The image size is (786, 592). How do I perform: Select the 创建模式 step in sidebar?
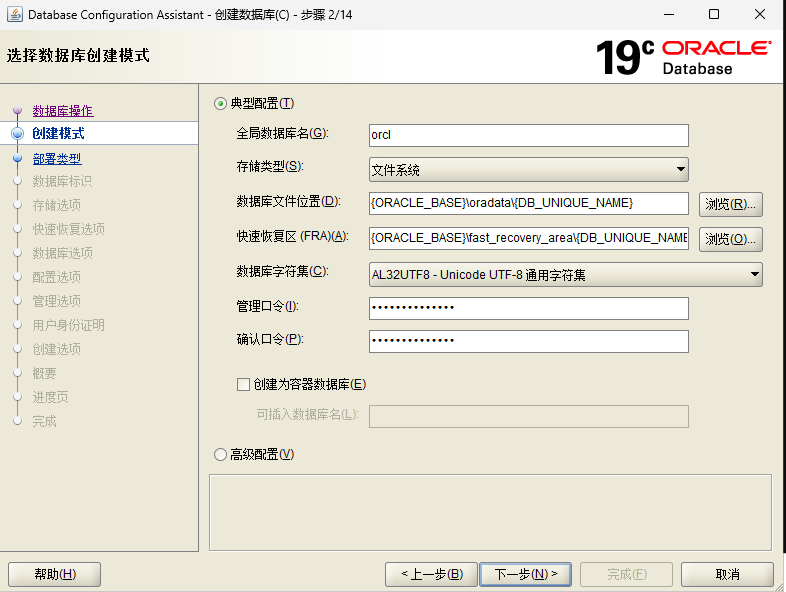(x=59, y=133)
